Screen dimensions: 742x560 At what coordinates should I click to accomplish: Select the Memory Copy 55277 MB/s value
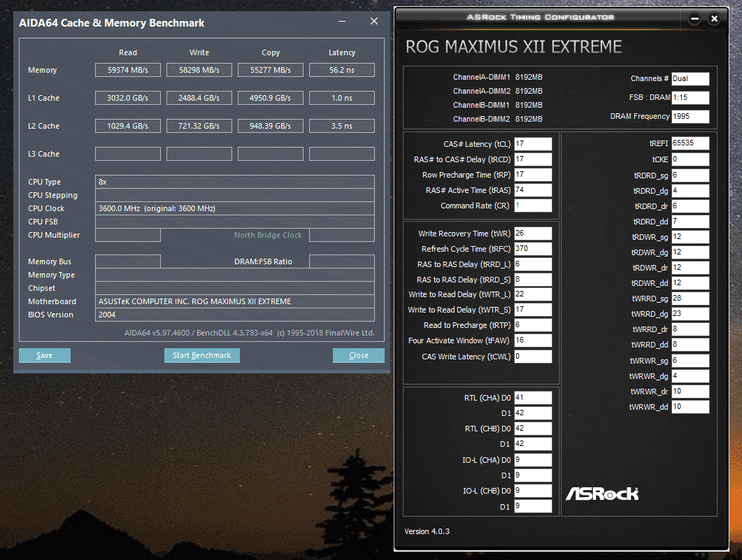click(x=270, y=70)
